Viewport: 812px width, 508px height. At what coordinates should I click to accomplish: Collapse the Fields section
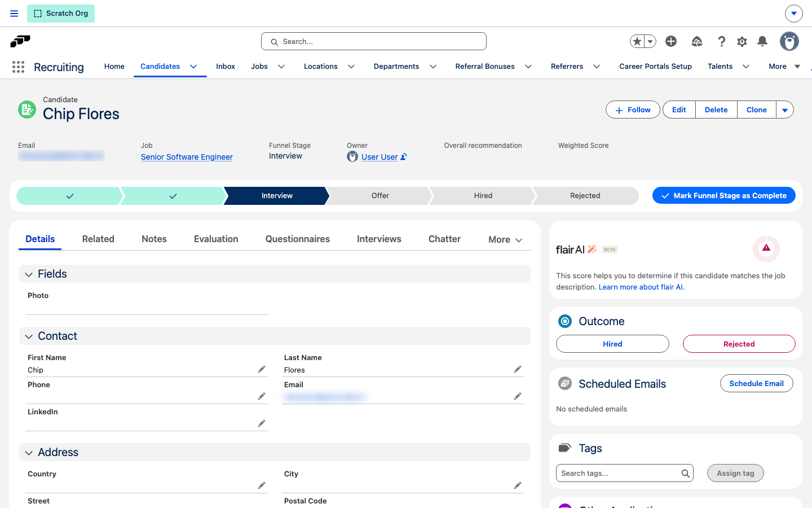coord(29,274)
